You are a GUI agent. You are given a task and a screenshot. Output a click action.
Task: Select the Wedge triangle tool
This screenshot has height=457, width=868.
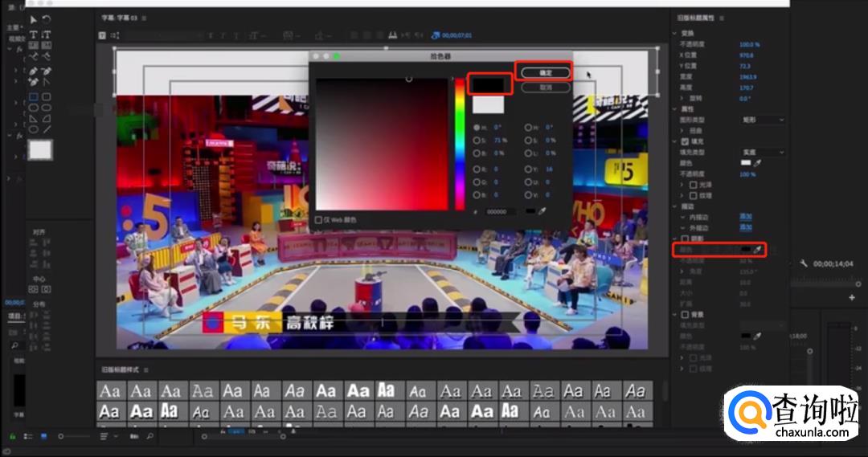[x=33, y=118]
